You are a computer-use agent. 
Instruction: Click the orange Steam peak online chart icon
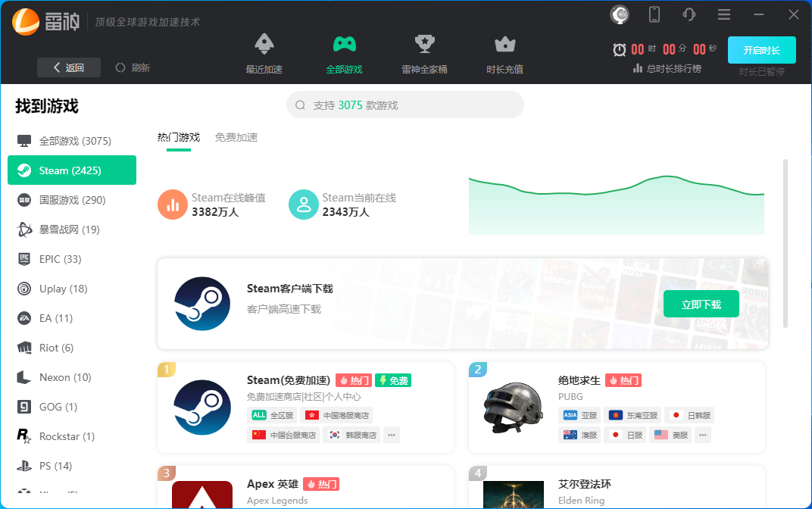point(173,205)
